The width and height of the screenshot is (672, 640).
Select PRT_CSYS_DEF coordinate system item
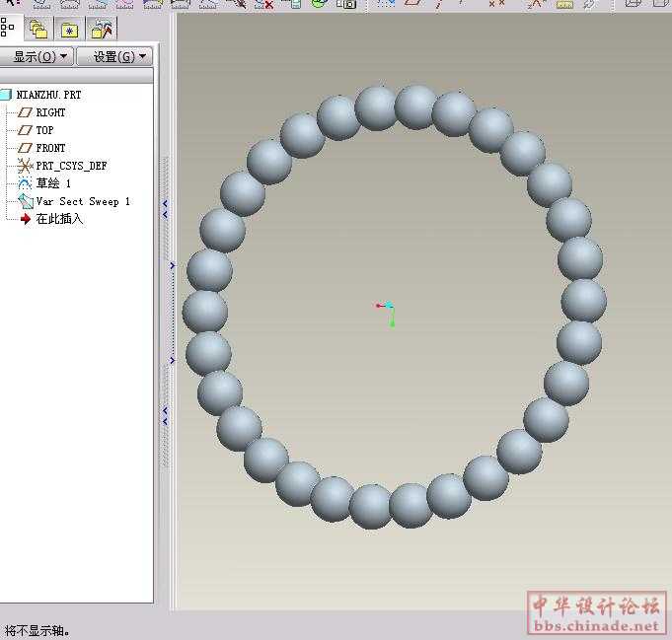[x=62, y=166]
